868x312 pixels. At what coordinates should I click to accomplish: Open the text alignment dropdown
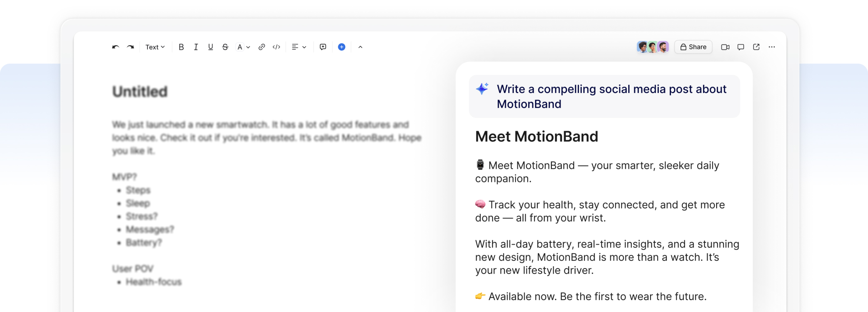click(x=299, y=47)
